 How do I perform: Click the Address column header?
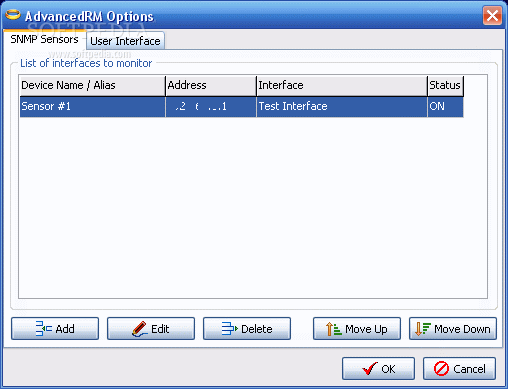(x=211, y=85)
